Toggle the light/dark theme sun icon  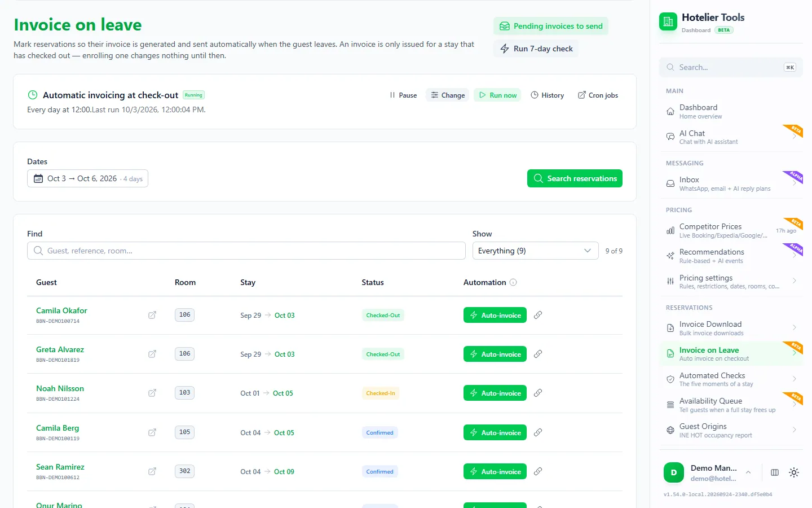click(x=794, y=472)
